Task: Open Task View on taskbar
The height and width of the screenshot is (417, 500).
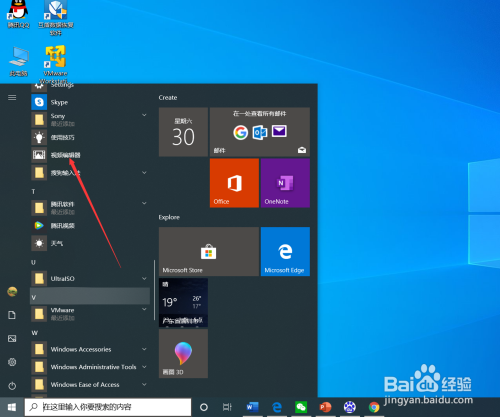Action: (227, 407)
